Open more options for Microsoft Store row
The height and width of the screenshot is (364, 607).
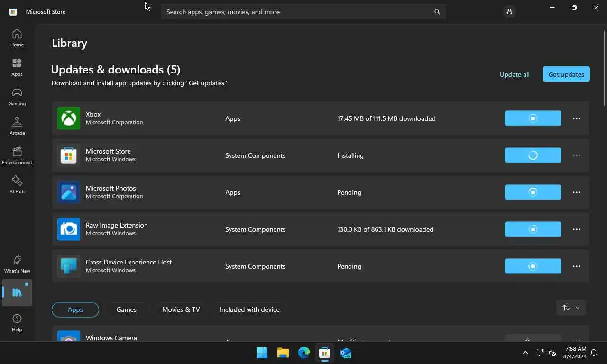[x=577, y=155]
